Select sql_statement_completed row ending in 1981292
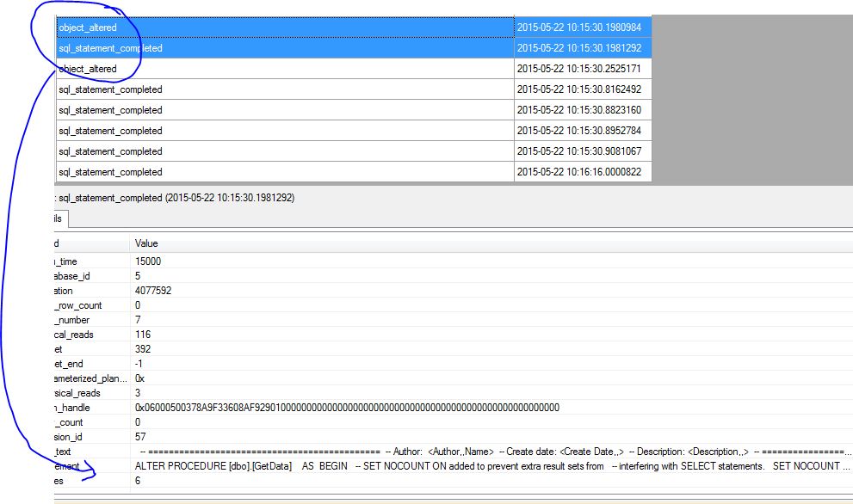This screenshot has height=504, width=853. (x=284, y=48)
